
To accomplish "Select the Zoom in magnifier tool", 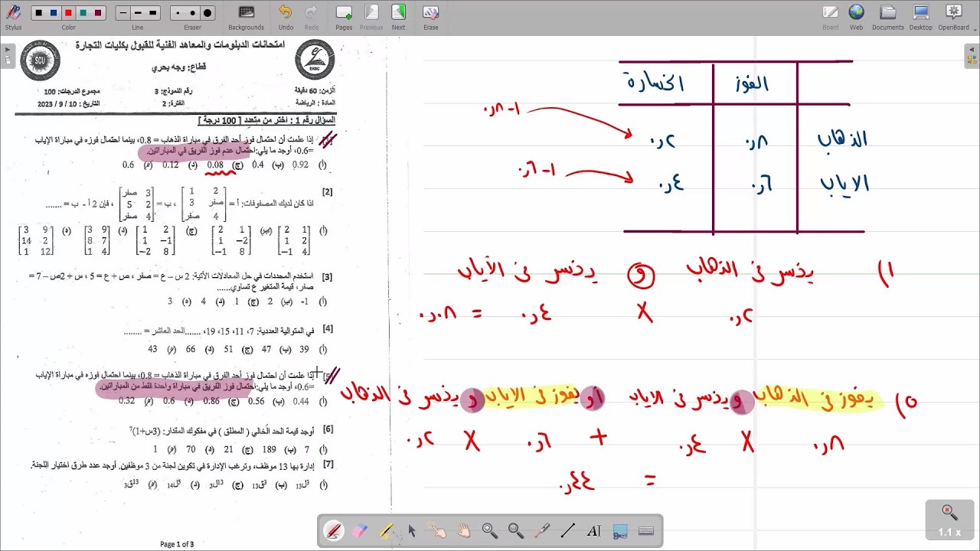I will [490, 531].
